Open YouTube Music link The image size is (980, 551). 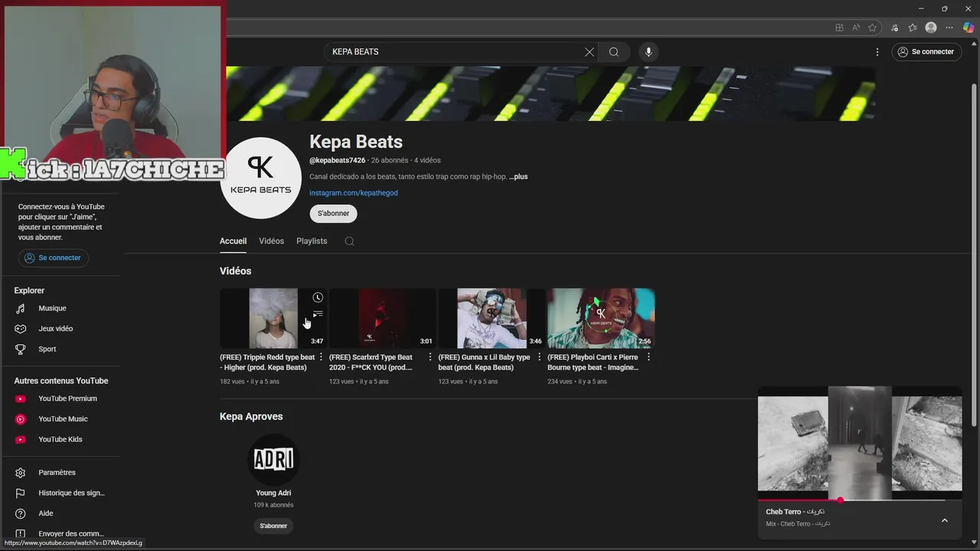(61, 419)
